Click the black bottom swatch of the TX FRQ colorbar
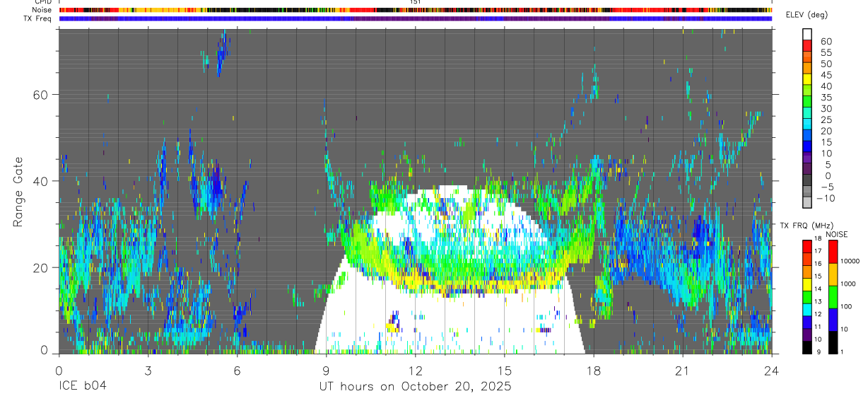 (x=807, y=348)
